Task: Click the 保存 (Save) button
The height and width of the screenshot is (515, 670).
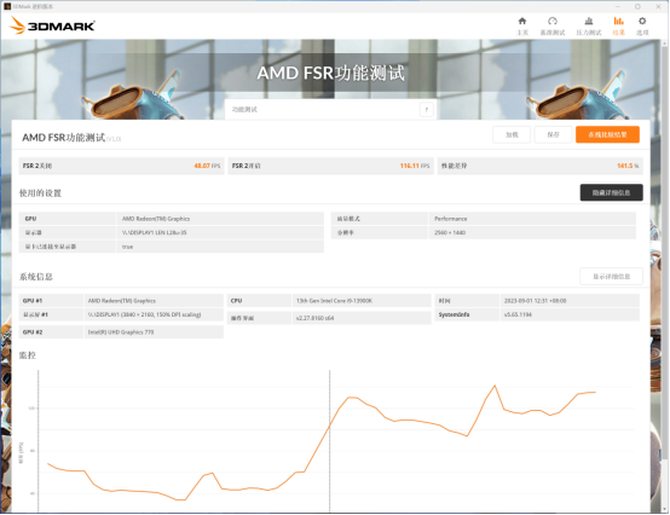Action: coord(553,135)
